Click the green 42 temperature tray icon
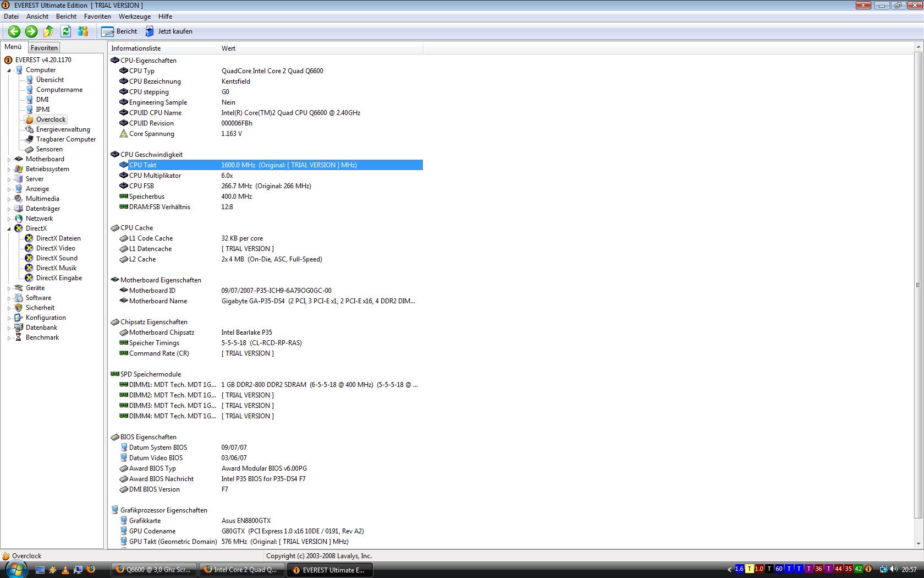The width and height of the screenshot is (924, 578). 858,569
